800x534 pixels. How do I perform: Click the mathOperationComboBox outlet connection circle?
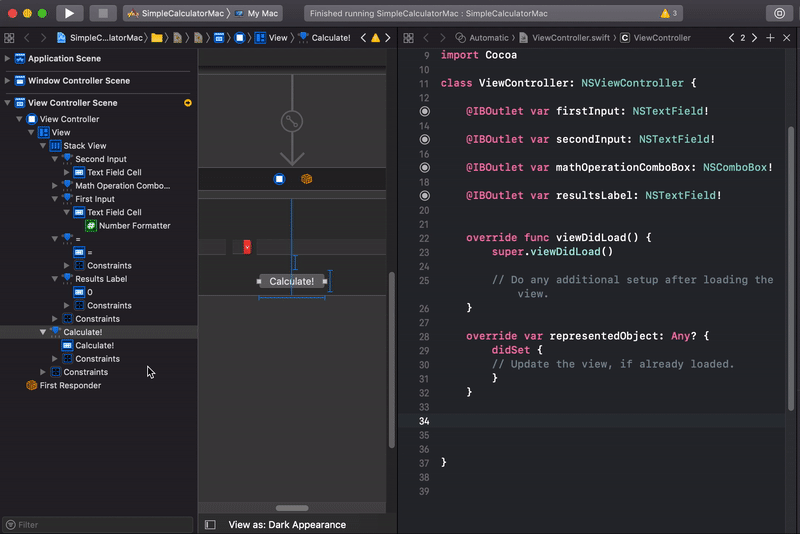(x=424, y=167)
